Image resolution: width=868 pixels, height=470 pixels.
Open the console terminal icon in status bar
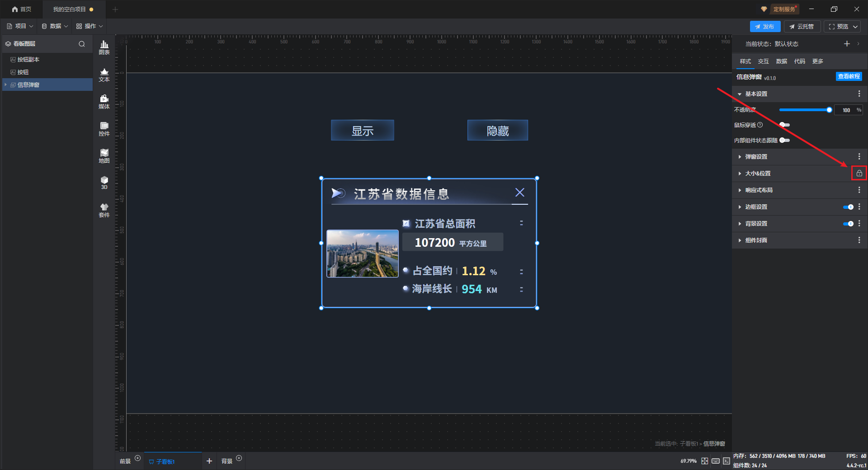pos(726,461)
